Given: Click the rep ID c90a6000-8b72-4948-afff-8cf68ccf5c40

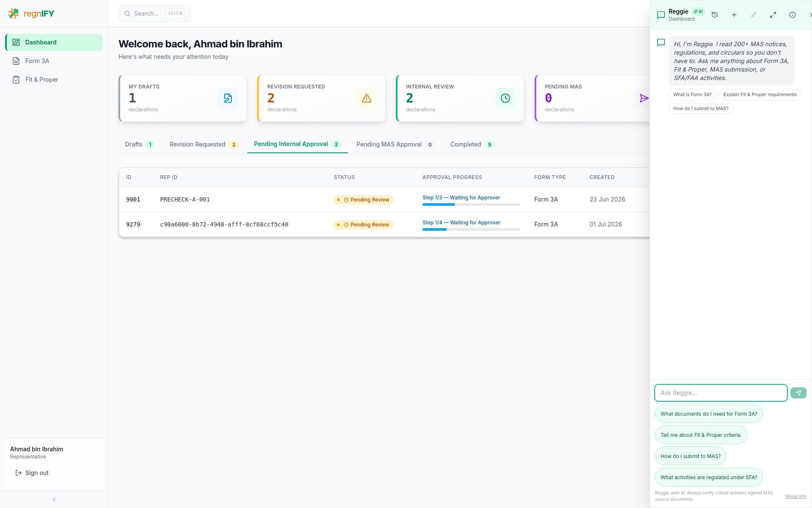Looking at the screenshot, I should tap(224, 224).
